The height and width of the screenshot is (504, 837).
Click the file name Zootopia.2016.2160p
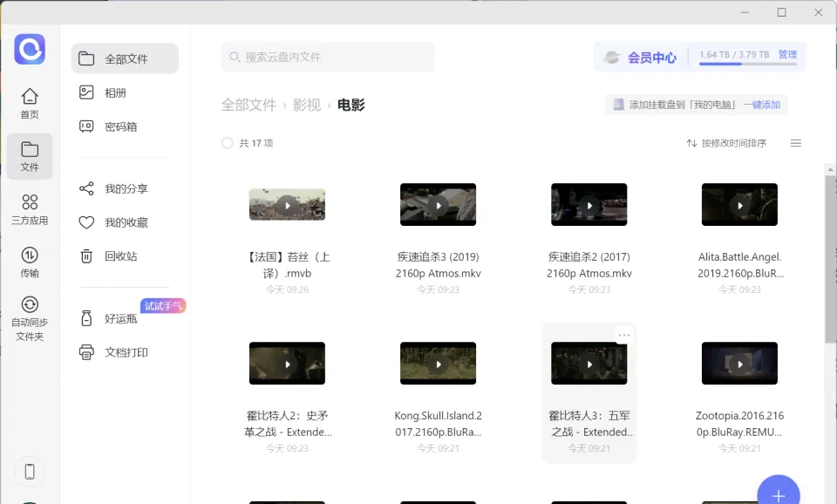[739, 424]
